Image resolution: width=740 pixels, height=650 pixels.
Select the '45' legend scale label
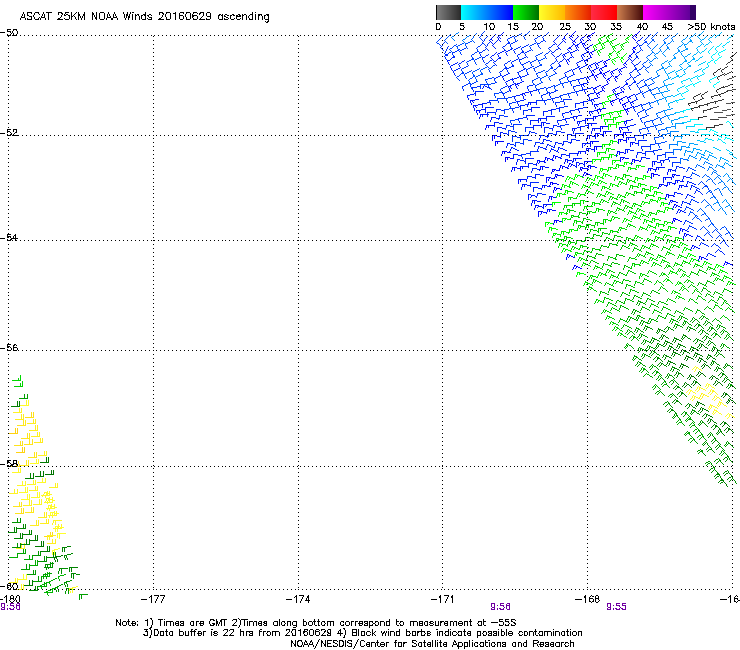point(667,27)
